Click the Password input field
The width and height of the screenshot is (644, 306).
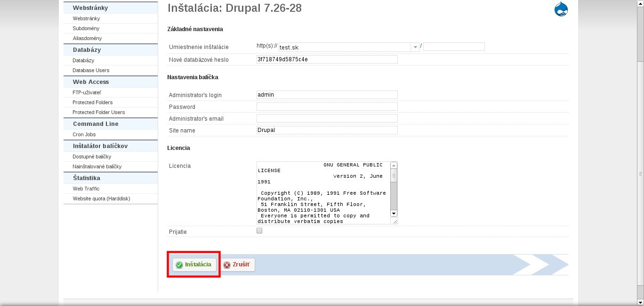tap(327, 107)
